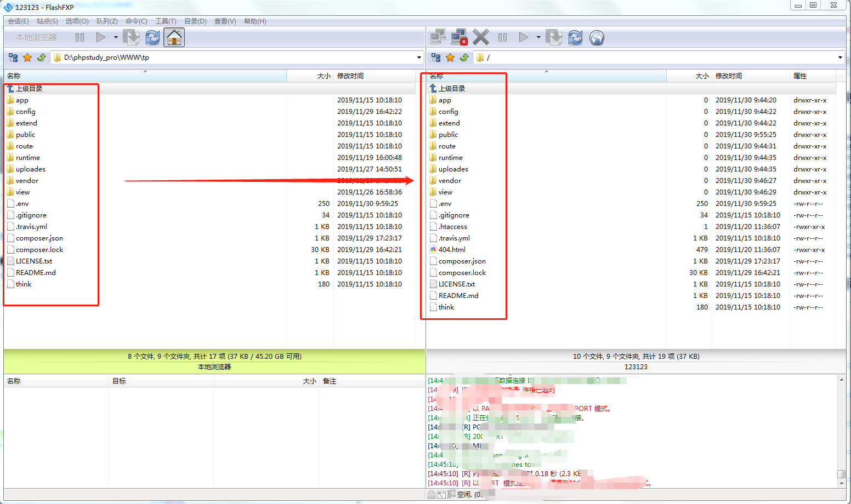Open the 查看(V) menu
Screen dimensions: 851x504
225,21
